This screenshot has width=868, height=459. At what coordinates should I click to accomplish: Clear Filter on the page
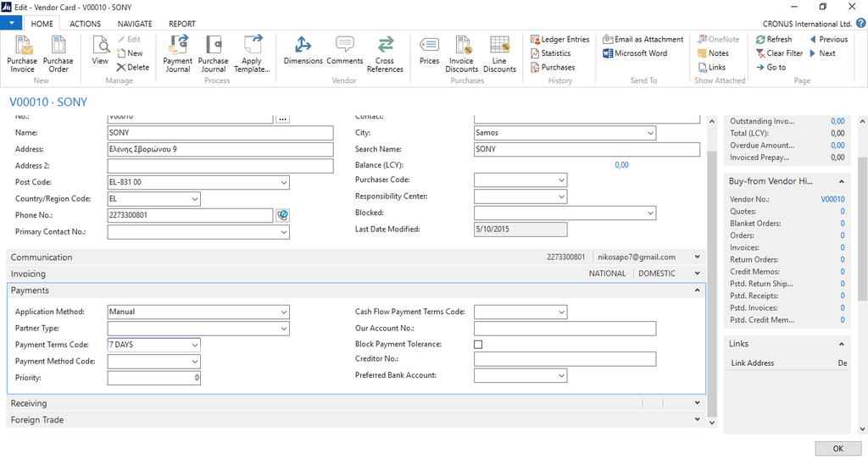coord(780,53)
